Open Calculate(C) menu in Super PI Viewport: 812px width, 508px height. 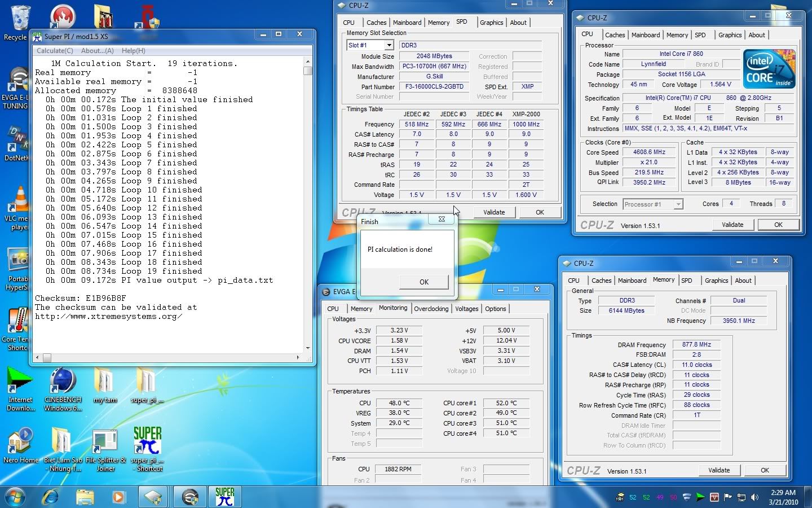[55, 51]
